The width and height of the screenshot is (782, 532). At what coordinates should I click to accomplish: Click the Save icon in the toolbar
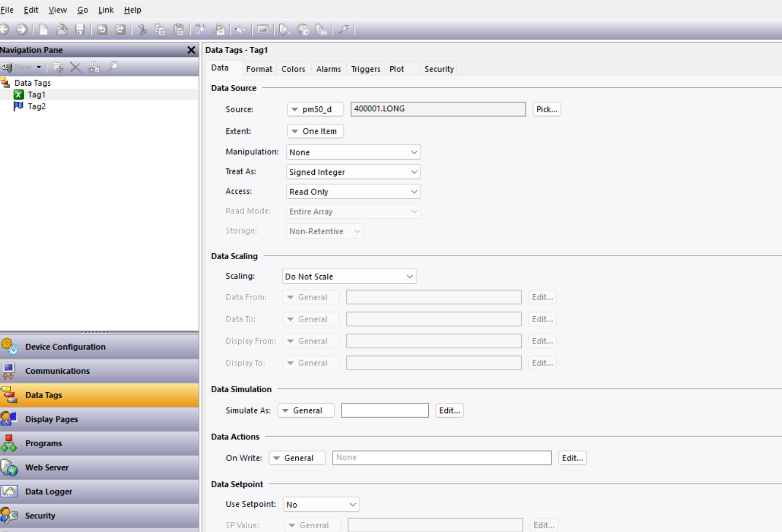pyautogui.click(x=80, y=30)
